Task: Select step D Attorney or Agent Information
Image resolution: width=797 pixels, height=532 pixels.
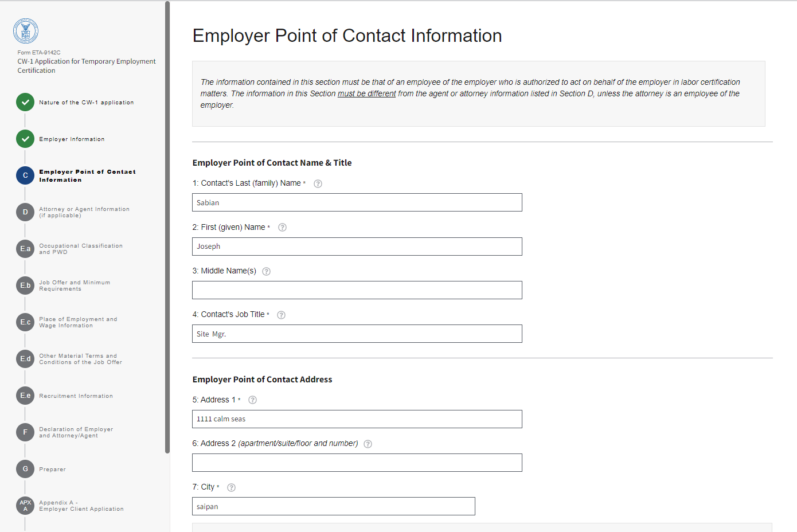Action: pyautogui.click(x=25, y=212)
